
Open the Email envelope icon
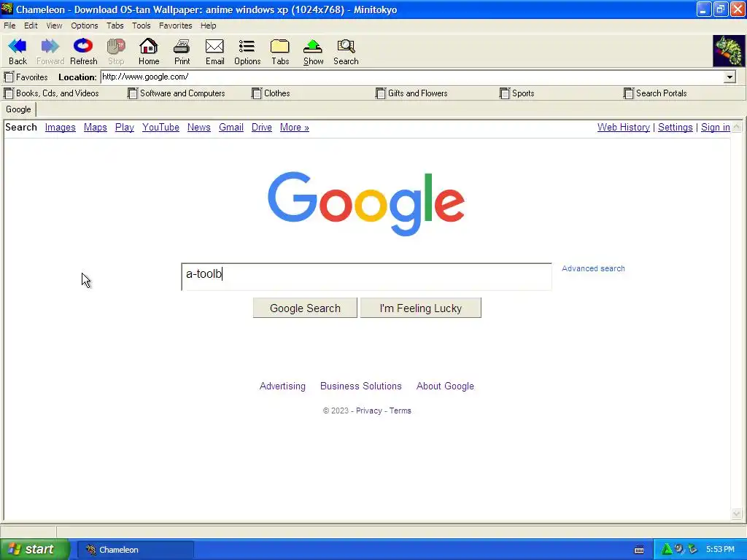point(214,46)
